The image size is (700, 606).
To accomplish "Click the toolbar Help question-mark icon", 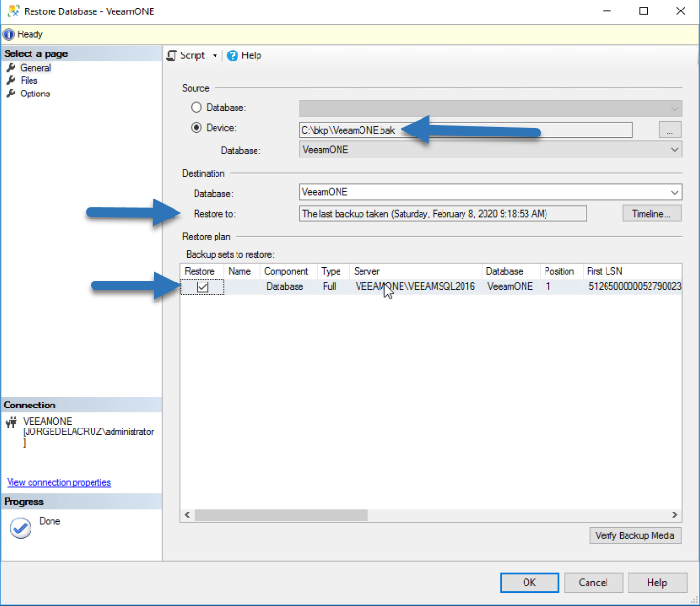I will [x=232, y=55].
